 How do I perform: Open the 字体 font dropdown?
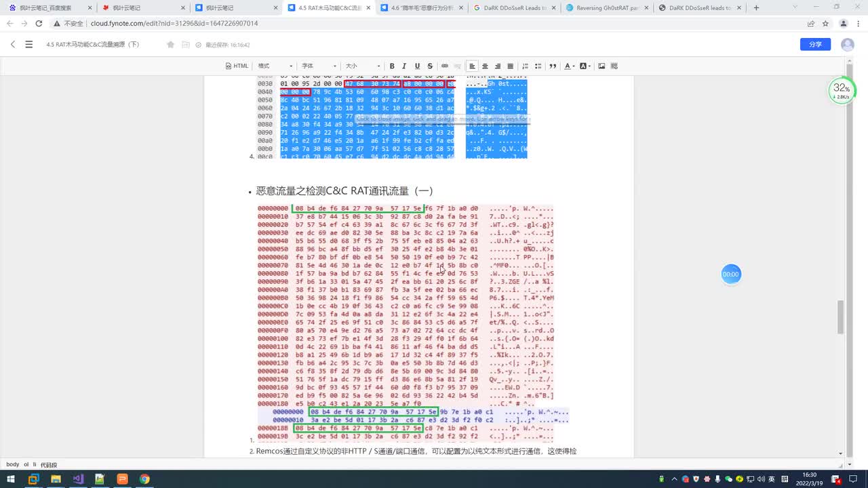[318, 66]
